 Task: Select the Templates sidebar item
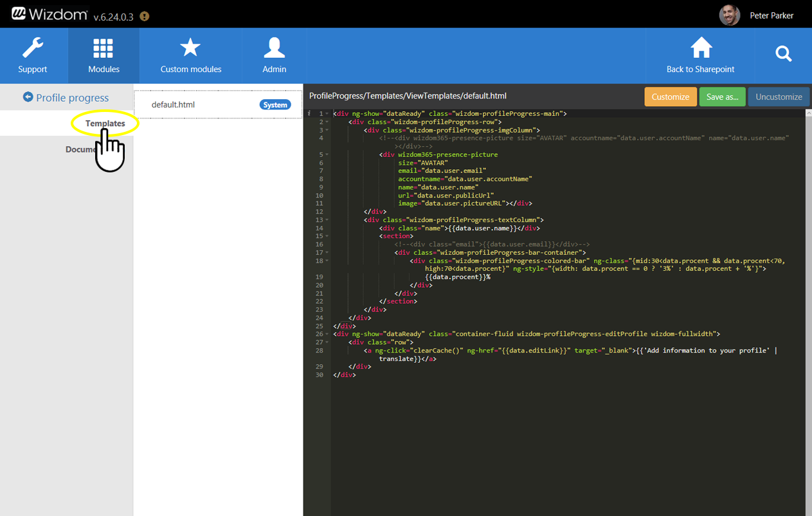67,123
